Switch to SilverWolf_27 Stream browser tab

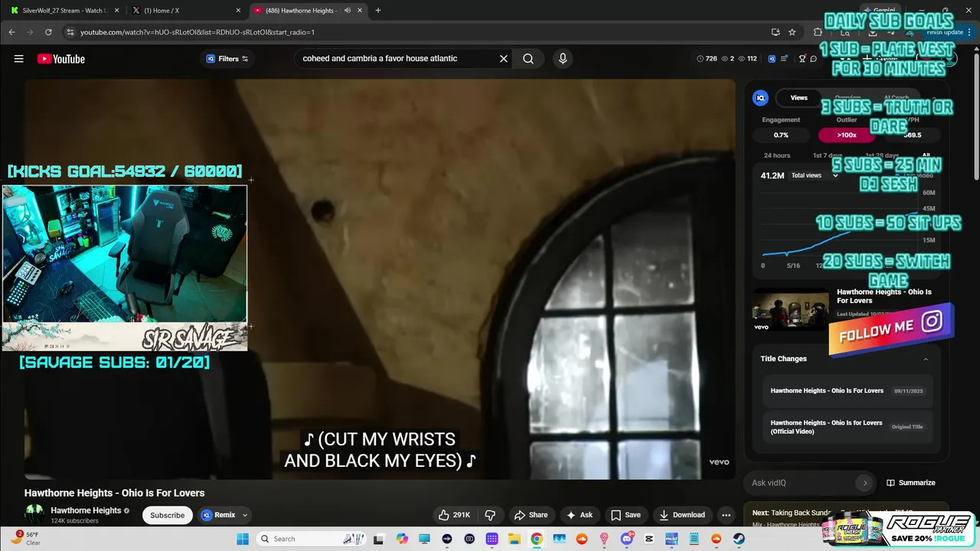pyautogui.click(x=64, y=11)
